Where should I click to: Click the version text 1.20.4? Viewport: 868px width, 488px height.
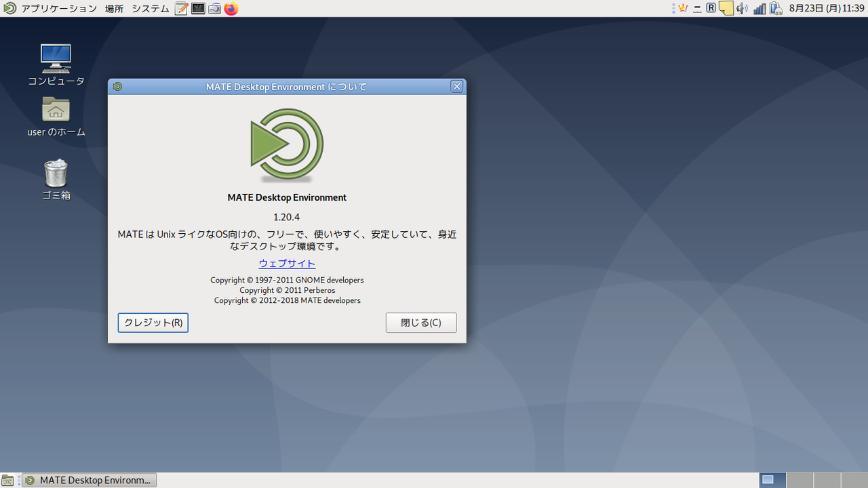(x=287, y=218)
